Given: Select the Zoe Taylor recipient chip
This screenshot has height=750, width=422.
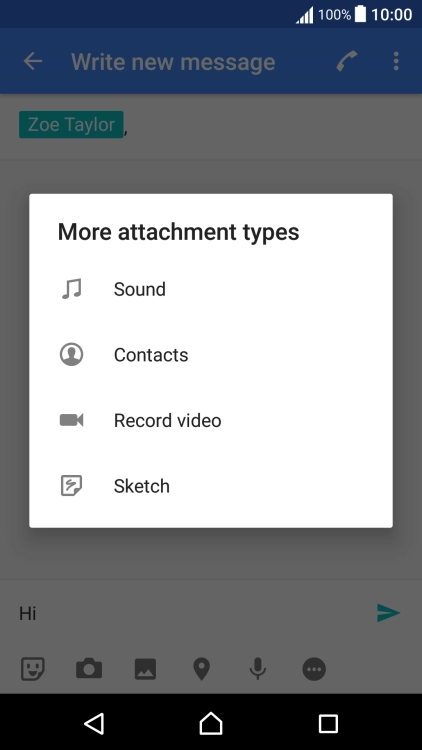Looking at the screenshot, I should 71,124.
